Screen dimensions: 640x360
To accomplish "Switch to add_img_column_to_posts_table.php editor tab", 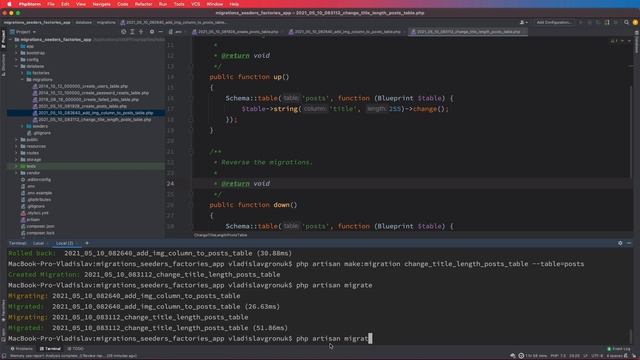I will coord(347,32).
